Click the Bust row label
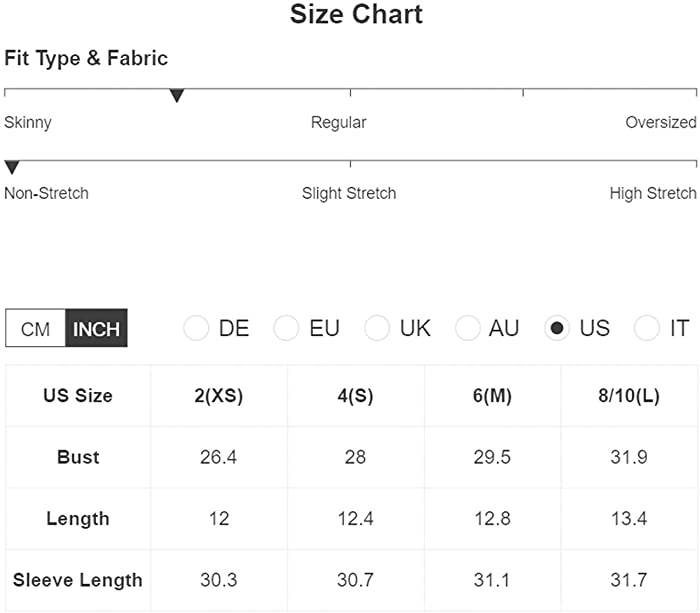Screen dimensions: 700x613 tap(78, 457)
